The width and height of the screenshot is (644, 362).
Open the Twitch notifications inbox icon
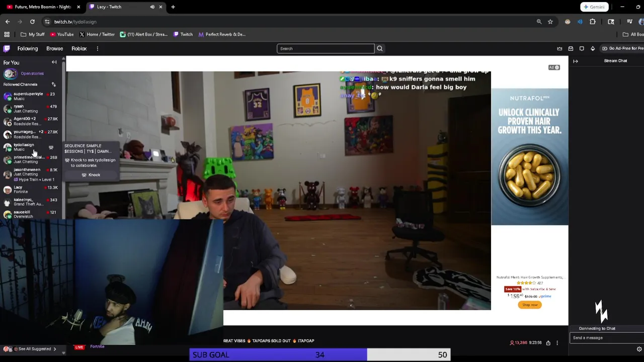(x=571, y=49)
